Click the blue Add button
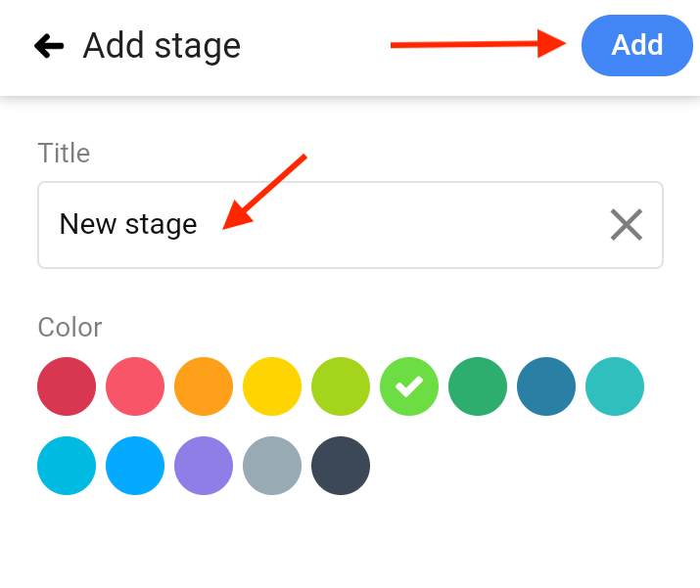 pos(637,46)
